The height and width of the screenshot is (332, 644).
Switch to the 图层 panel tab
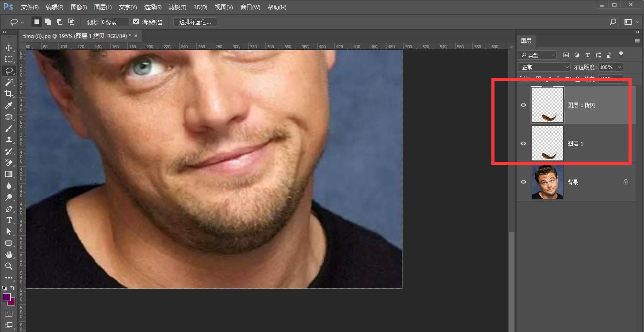(526, 41)
